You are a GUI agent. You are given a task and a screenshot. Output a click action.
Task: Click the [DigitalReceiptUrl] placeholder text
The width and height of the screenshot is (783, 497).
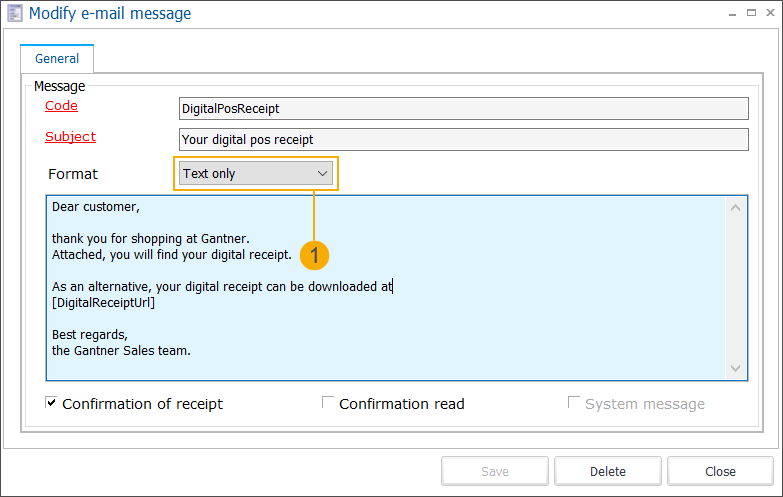pos(103,303)
